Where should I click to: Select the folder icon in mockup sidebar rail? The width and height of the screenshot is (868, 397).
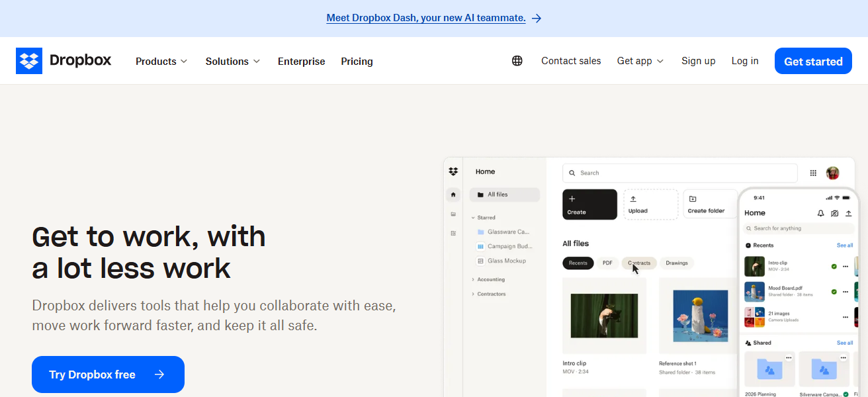(x=453, y=214)
